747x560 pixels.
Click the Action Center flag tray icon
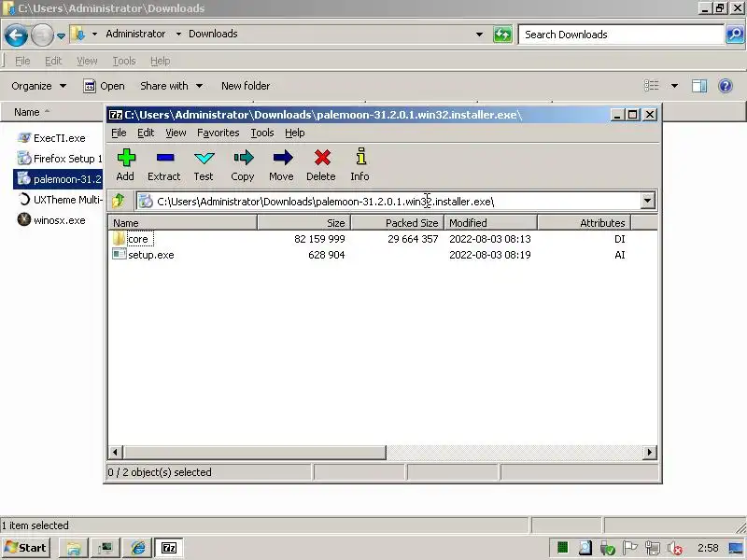pyautogui.click(x=629, y=548)
